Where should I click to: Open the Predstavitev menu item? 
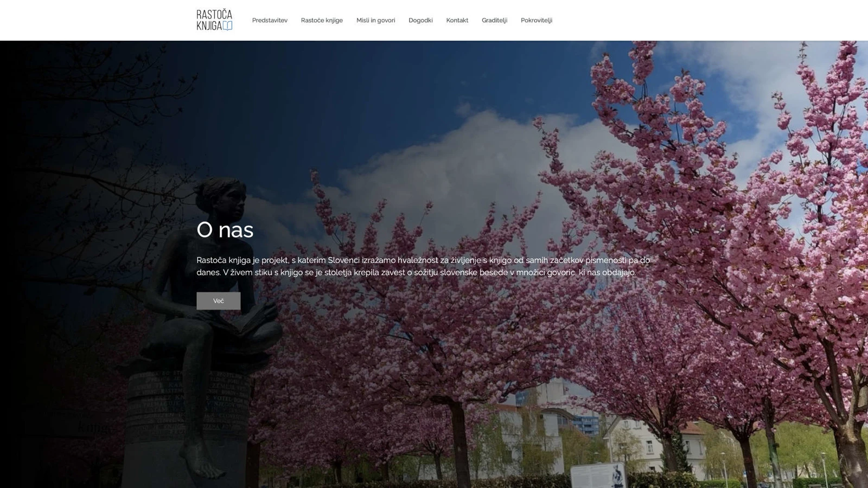[x=270, y=21]
